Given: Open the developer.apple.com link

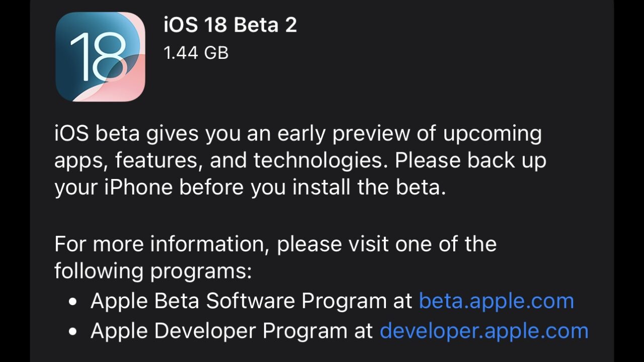Looking at the screenshot, I should pyautogui.click(x=484, y=331).
